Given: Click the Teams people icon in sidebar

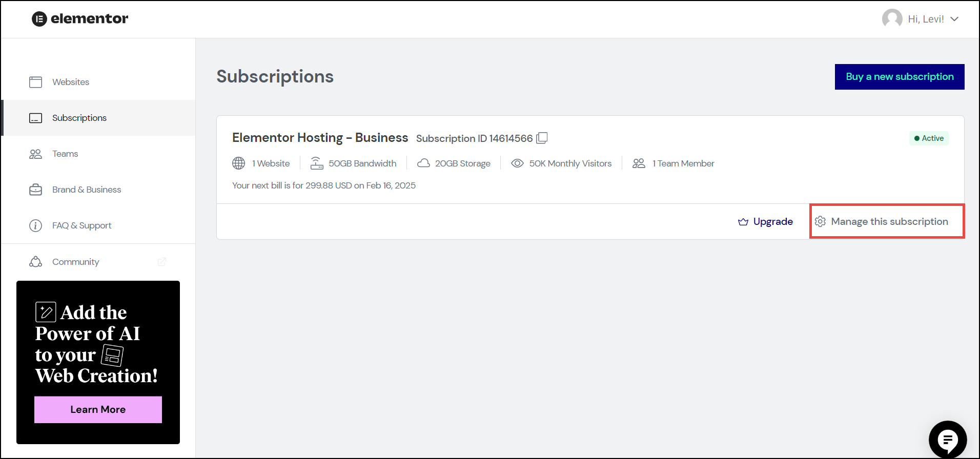Looking at the screenshot, I should click(x=35, y=154).
